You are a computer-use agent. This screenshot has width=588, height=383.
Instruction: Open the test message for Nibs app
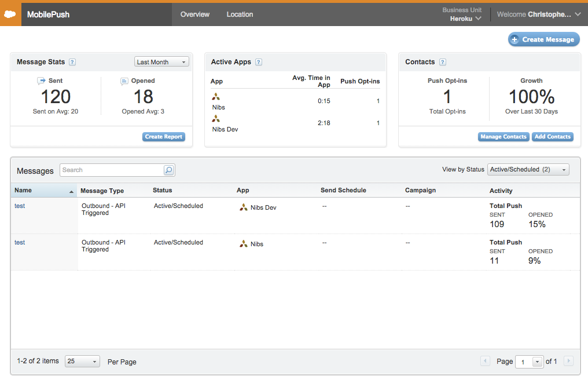(x=20, y=243)
